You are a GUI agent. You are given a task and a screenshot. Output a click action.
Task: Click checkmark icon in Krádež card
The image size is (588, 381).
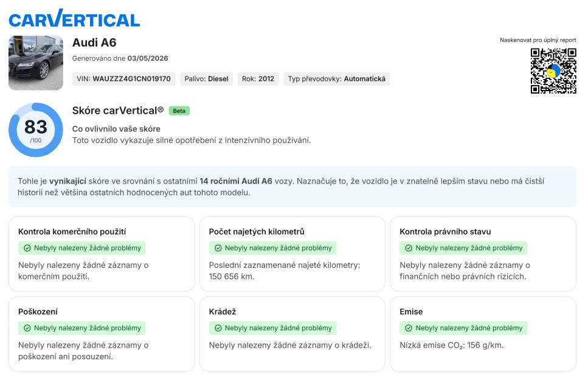(218, 328)
